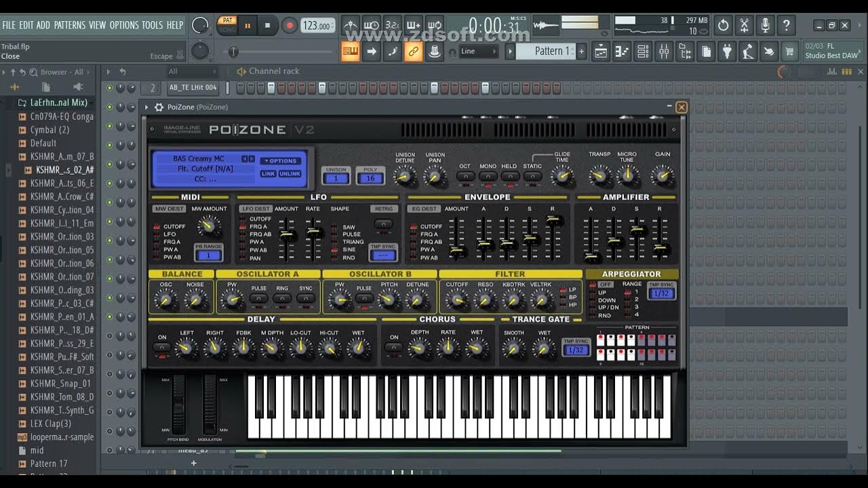This screenshot has height=488, width=868.
Task: Click PoiZone plugin settings gear icon
Action: tap(159, 107)
